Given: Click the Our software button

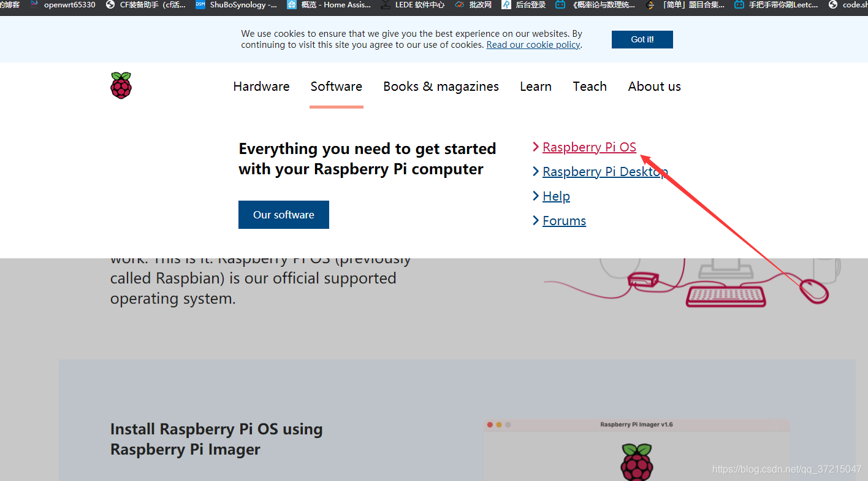Looking at the screenshot, I should click(x=284, y=215).
